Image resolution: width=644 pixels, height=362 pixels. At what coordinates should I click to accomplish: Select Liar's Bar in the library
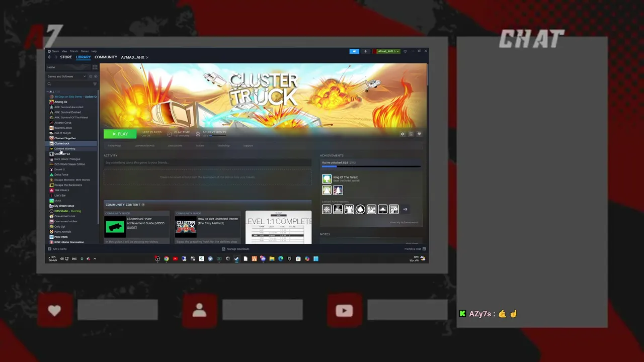60,196
